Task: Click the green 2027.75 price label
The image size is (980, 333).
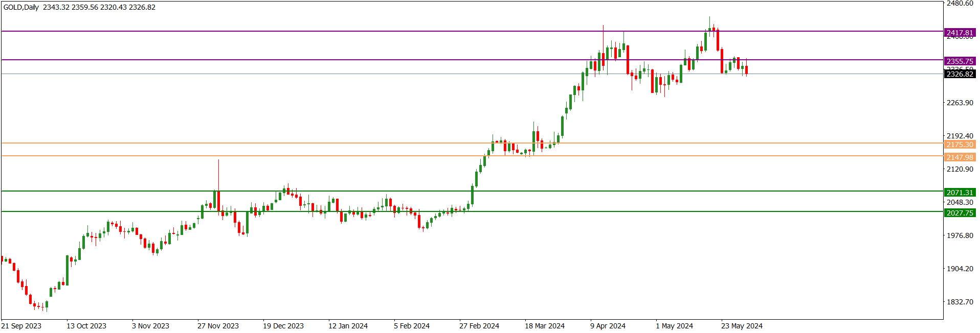Action: coord(960,213)
